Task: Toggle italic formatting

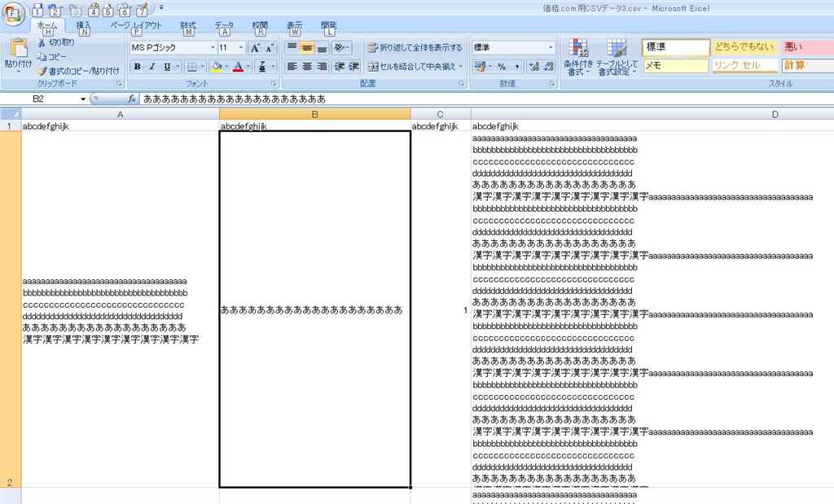Action: click(152, 67)
